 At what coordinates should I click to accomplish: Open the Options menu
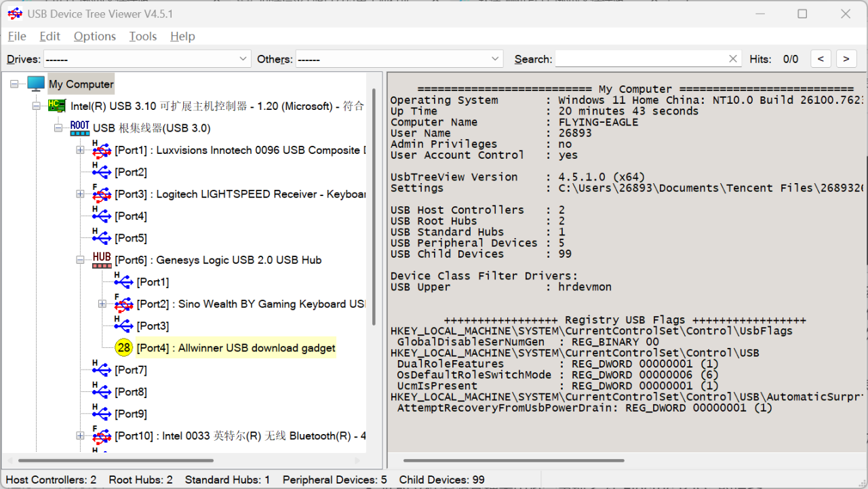94,36
